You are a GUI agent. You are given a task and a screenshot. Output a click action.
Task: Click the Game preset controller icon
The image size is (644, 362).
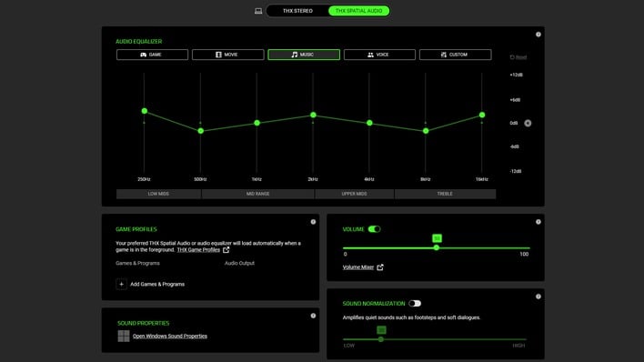(x=144, y=55)
